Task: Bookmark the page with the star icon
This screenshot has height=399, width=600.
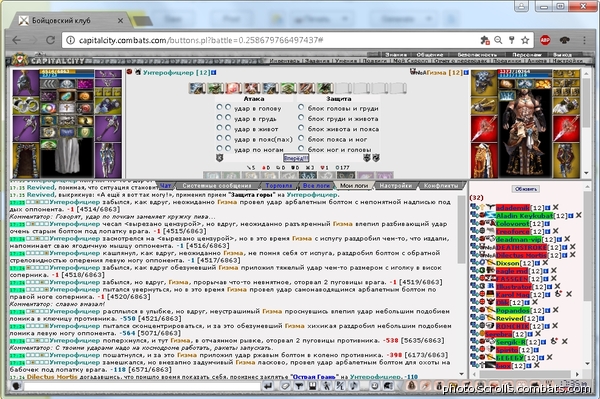Action: [525, 40]
